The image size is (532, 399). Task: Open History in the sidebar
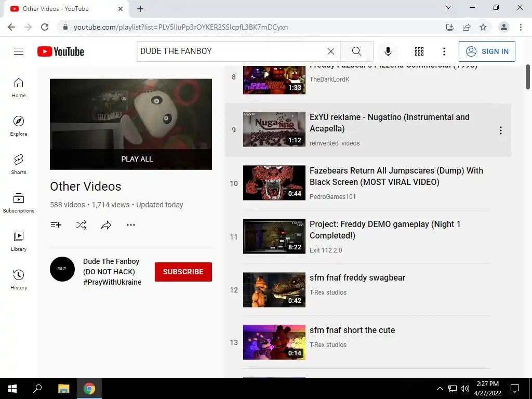point(19,280)
